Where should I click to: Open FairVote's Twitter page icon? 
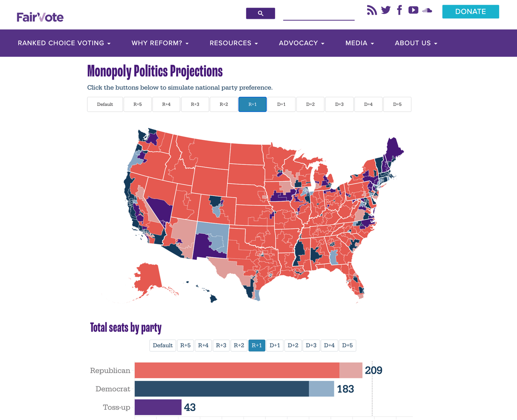386,10
